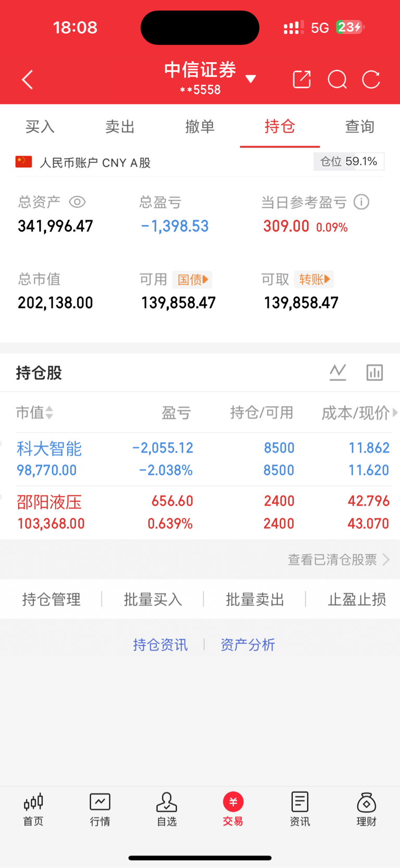This screenshot has height=868, width=400.
Task: Open 自选 in bottom navigation
Action: tap(167, 810)
